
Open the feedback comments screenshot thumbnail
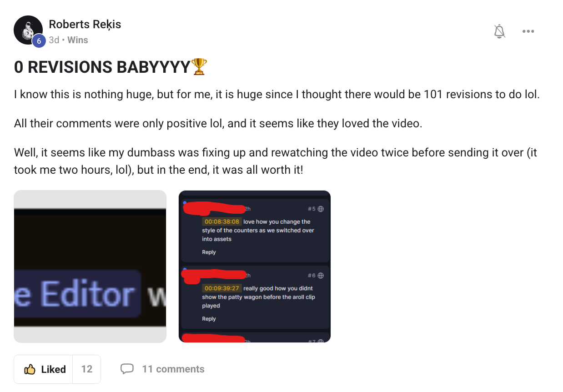[255, 266]
